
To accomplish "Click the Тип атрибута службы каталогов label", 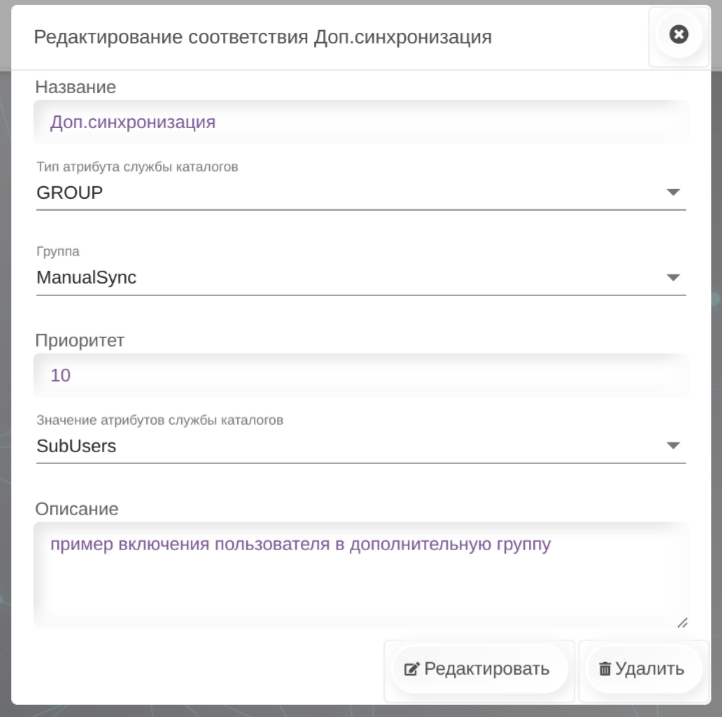I will 137,167.
